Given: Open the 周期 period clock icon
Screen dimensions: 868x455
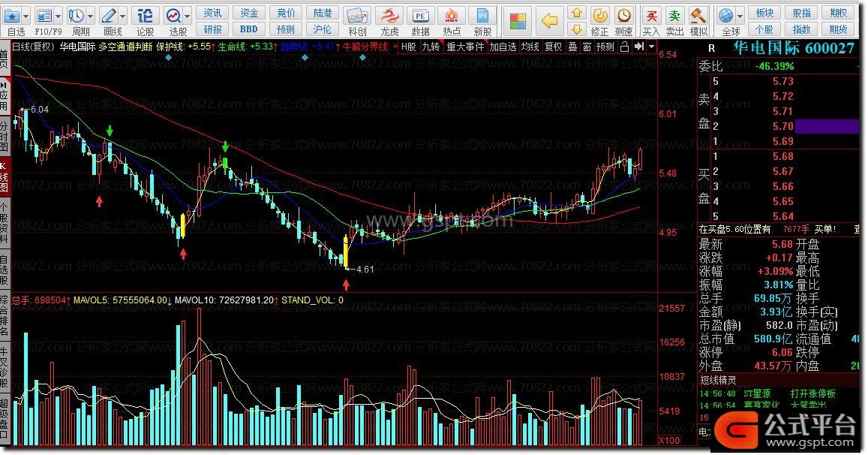Looking at the screenshot, I should [x=77, y=16].
